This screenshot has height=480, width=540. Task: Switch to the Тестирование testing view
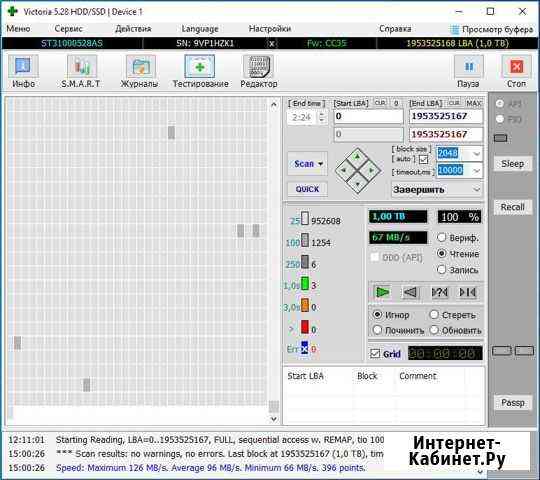click(200, 71)
